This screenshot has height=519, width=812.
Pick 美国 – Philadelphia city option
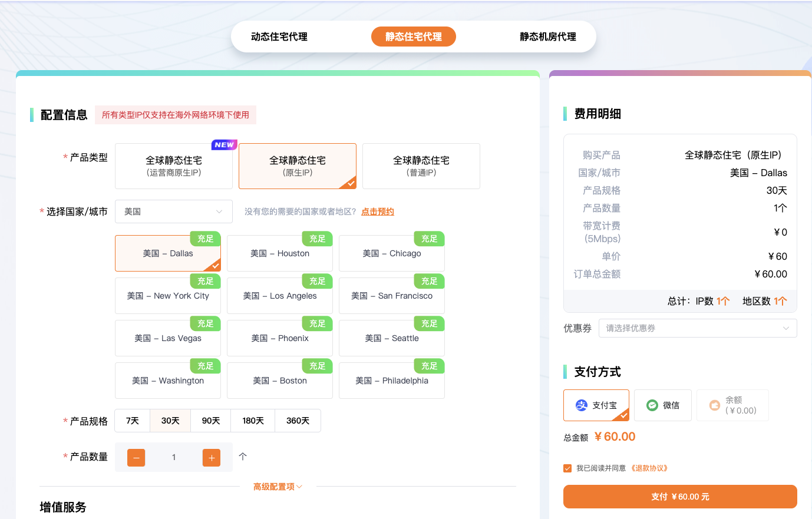392,381
